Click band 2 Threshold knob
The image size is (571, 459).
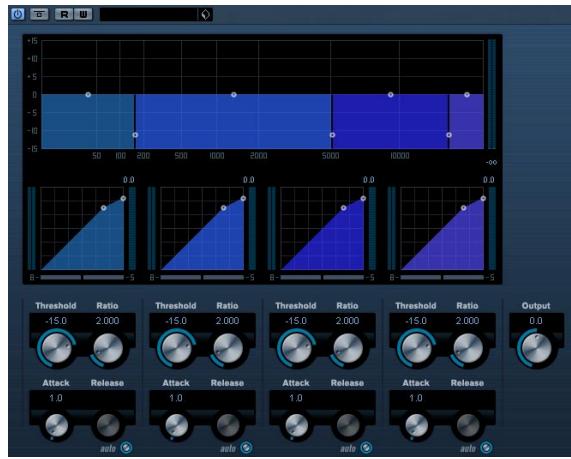tap(177, 348)
